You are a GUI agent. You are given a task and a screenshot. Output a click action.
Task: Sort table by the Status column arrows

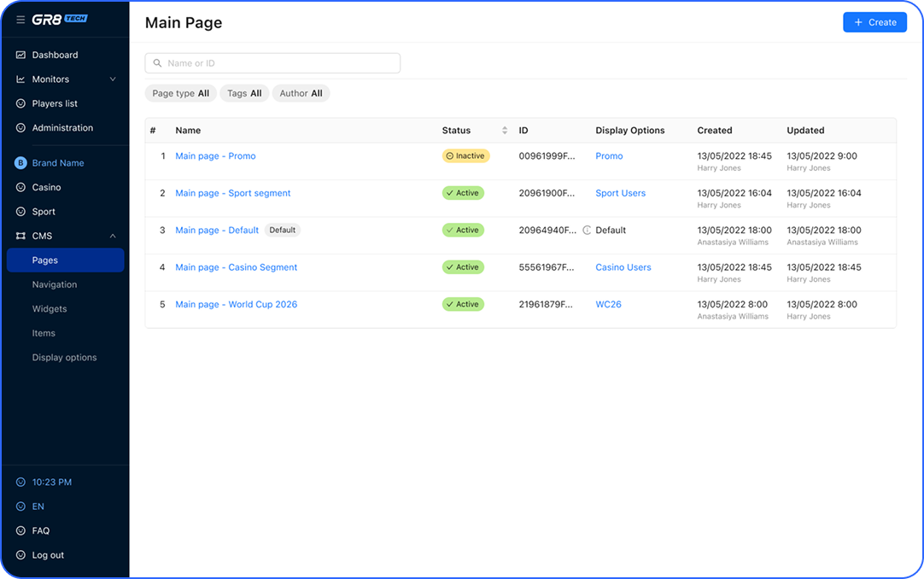tap(505, 131)
